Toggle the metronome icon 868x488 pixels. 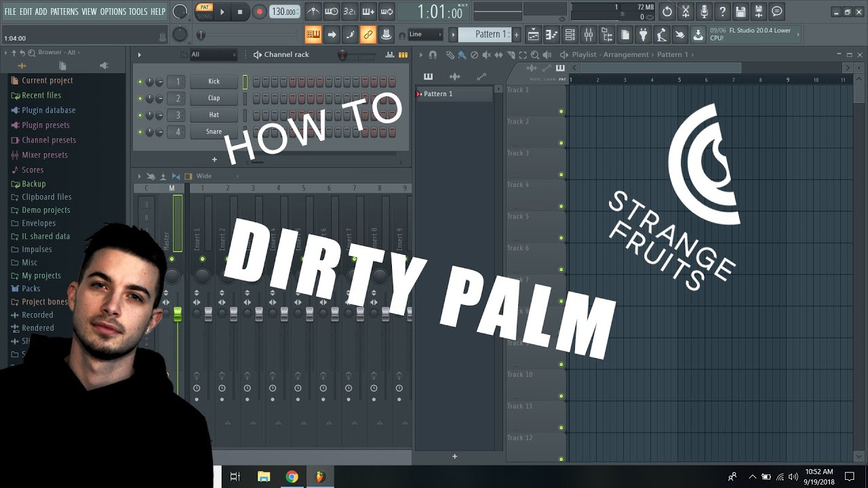click(313, 12)
